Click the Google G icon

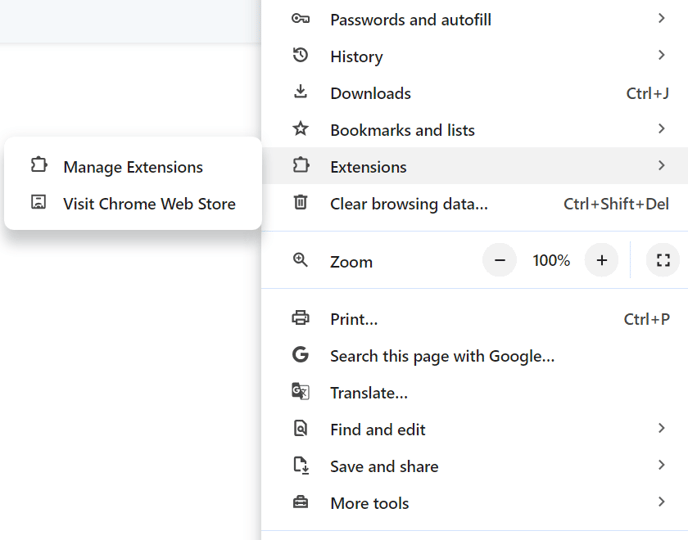point(300,355)
